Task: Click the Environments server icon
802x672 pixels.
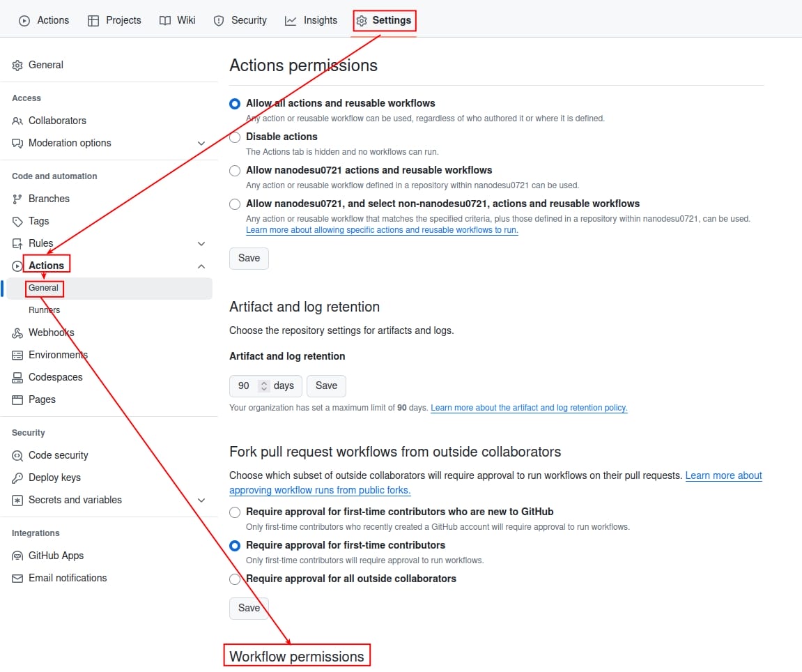Action: click(17, 356)
